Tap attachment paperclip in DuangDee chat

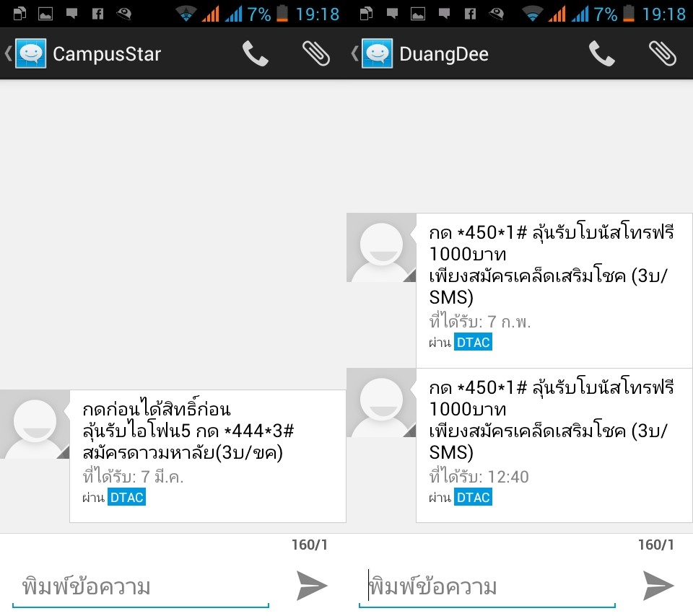coord(663,54)
